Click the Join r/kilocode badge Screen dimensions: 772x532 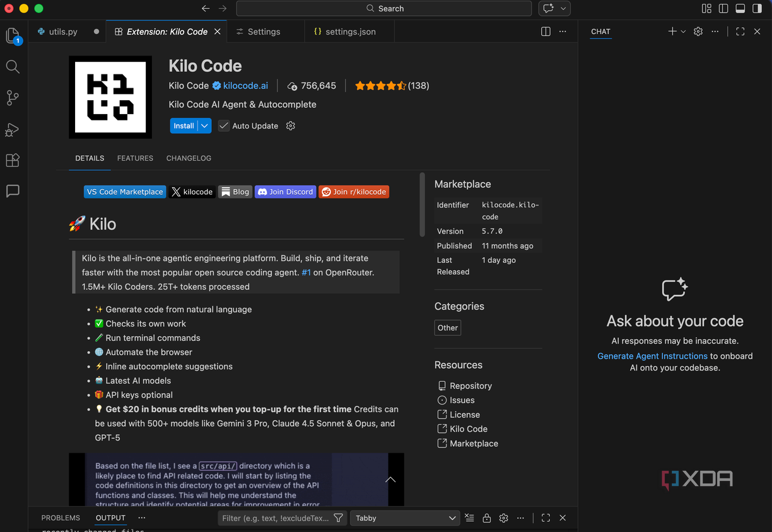pyautogui.click(x=354, y=192)
